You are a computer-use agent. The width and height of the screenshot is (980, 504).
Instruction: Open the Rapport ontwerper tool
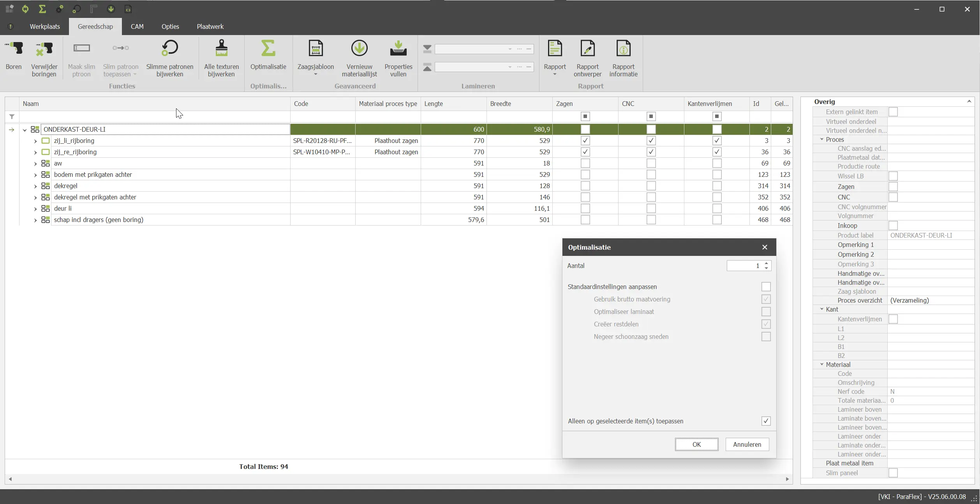point(587,49)
